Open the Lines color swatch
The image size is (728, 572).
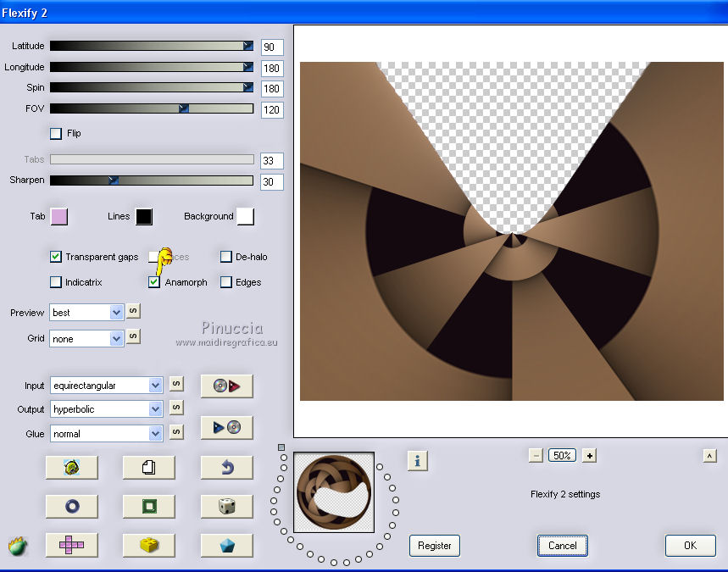144,217
